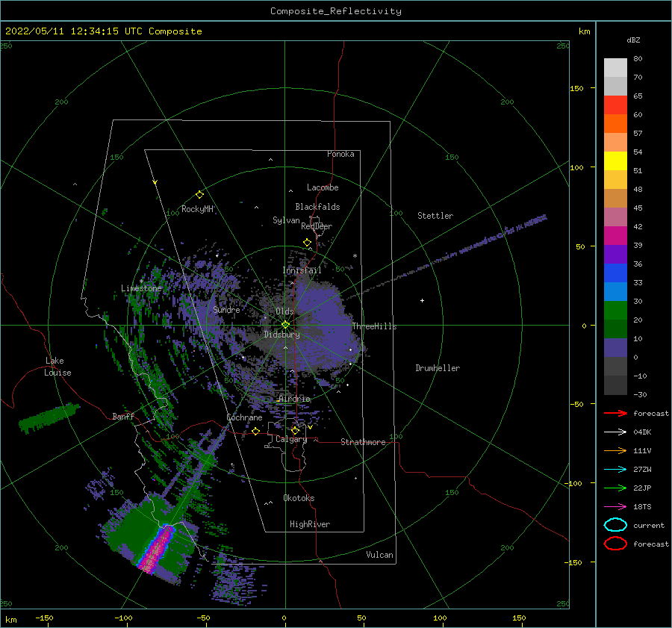Click the Limestone label
The image size is (672, 628).
141,288
